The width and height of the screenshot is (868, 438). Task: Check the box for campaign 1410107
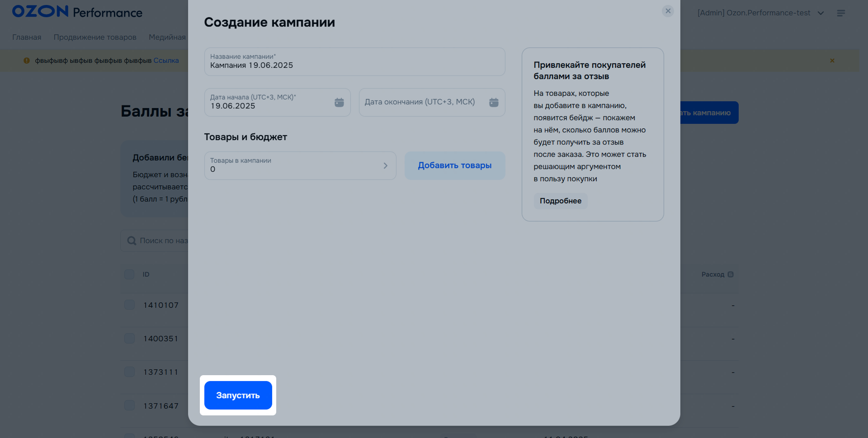[x=129, y=305]
